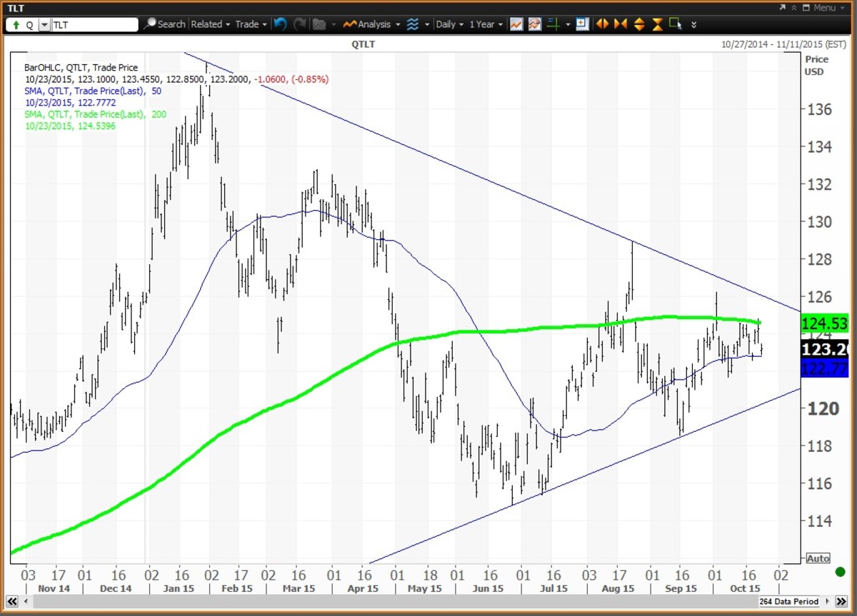Image resolution: width=857 pixels, height=616 pixels.
Task: Click the pop-out arrow icon in title bar
Action: [783, 7]
